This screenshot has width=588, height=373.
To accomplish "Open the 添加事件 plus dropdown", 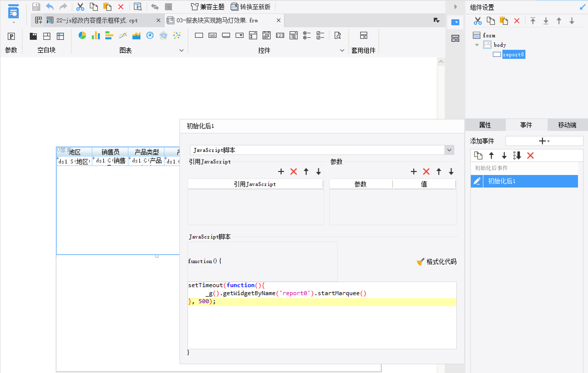I will [544, 141].
